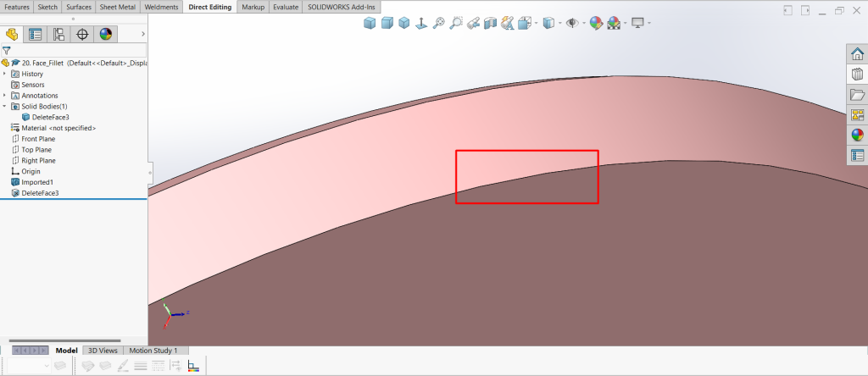
Task: Open the PropertyManager tab icon
Action: [36, 35]
